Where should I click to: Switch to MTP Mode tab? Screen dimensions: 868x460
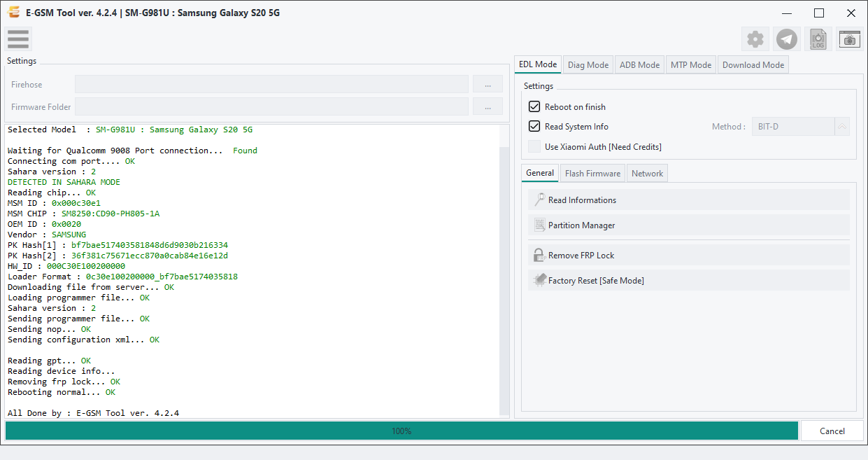[x=691, y=64]
